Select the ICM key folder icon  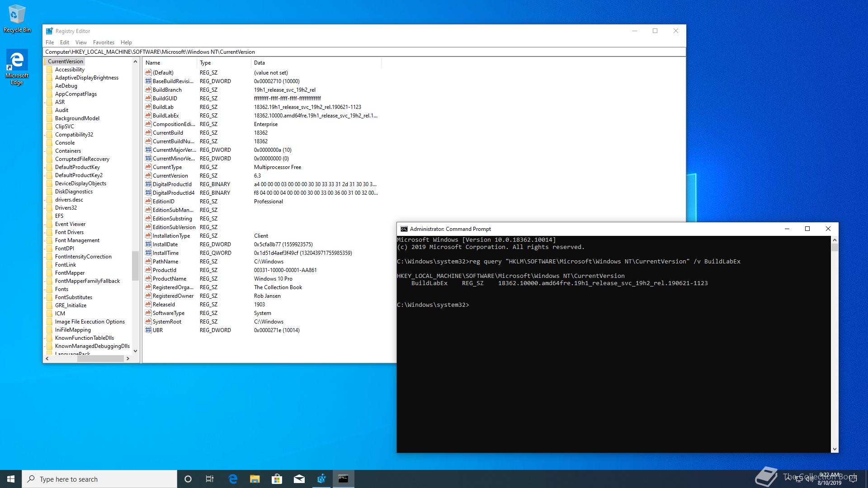pyautogui.click(x=49, y=314)
